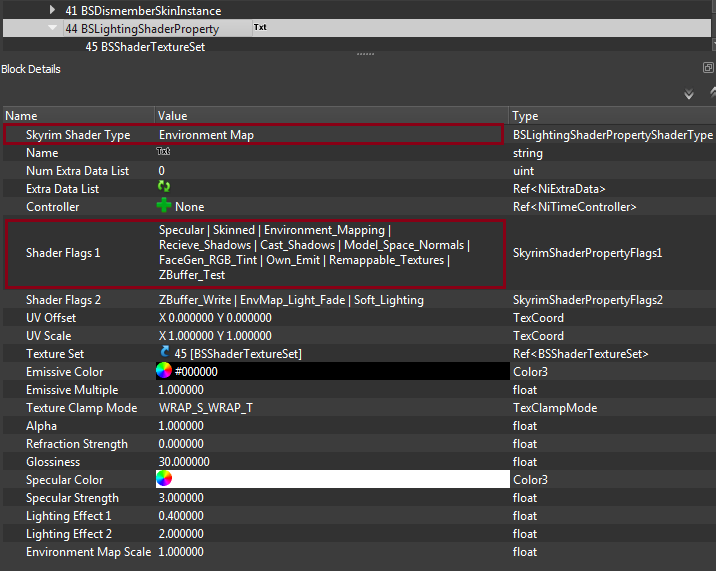Select Lighting Effect 1 value 0.400000

click(181, 516)
